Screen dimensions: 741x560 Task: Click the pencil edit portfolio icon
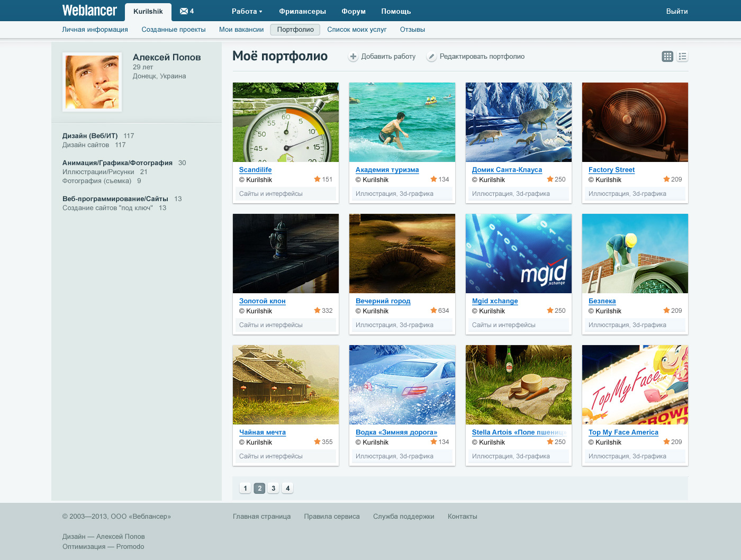pyautogui.click(x=431, y=57)
